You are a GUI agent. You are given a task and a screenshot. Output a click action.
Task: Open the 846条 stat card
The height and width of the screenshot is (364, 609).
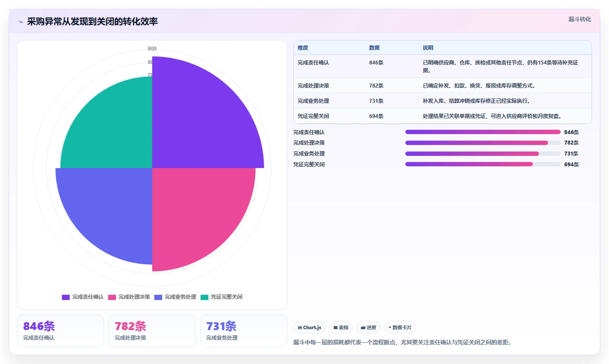(61, 330)
